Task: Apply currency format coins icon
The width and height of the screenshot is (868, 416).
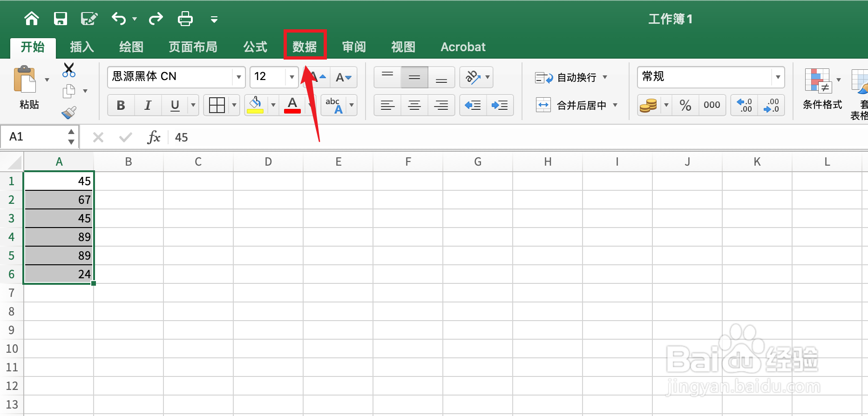Action: 648,105
